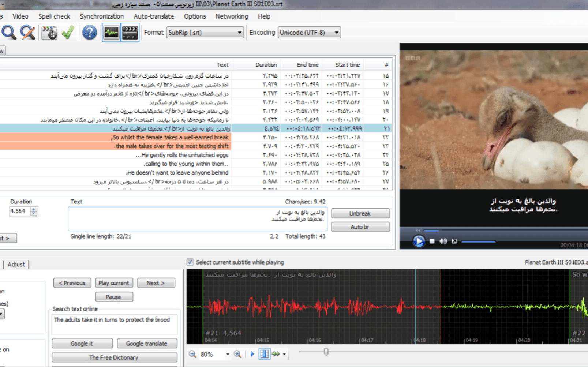Click the < Previous button
The width and height of the screenshot is (588, 367).
72,283
